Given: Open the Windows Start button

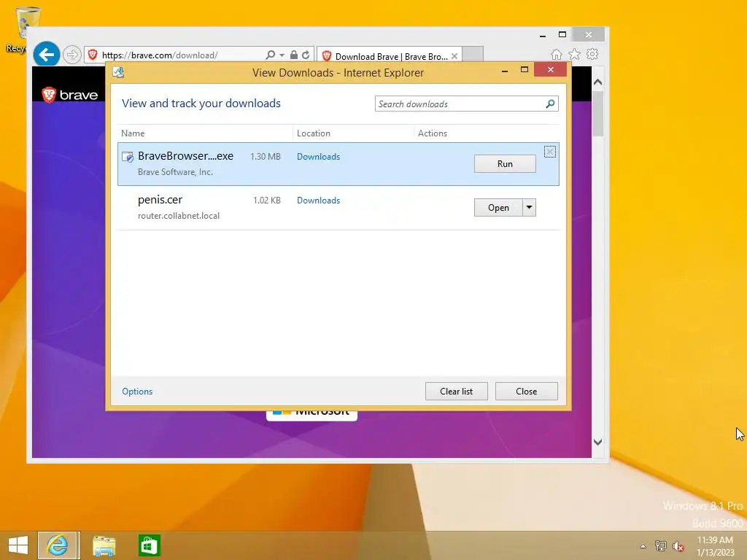Looking at the screenshot, I should (18, 545).
